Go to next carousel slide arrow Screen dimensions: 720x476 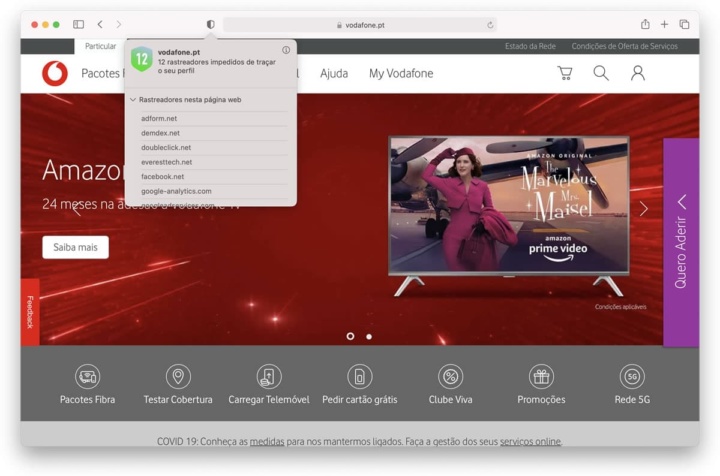[x=643, y=208]
